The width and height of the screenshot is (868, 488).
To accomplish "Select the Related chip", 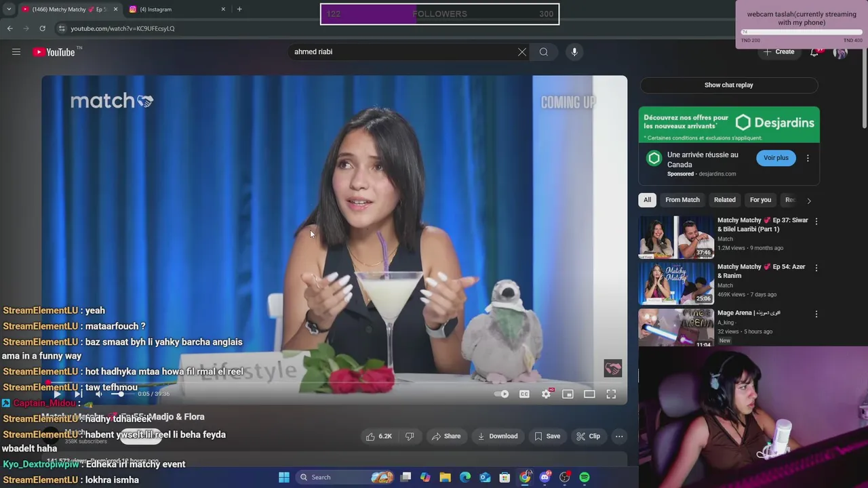I will point(724,200).
